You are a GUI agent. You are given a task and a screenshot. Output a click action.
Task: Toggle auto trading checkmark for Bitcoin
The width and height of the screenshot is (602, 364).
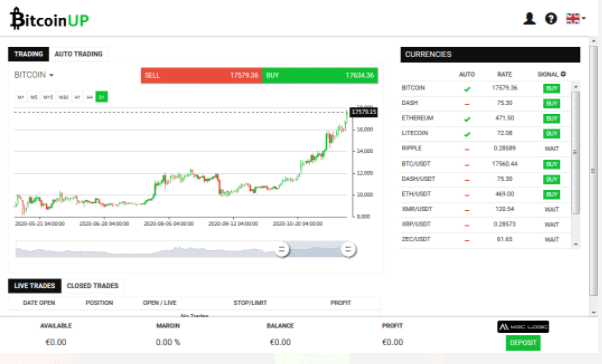point(467,89)
